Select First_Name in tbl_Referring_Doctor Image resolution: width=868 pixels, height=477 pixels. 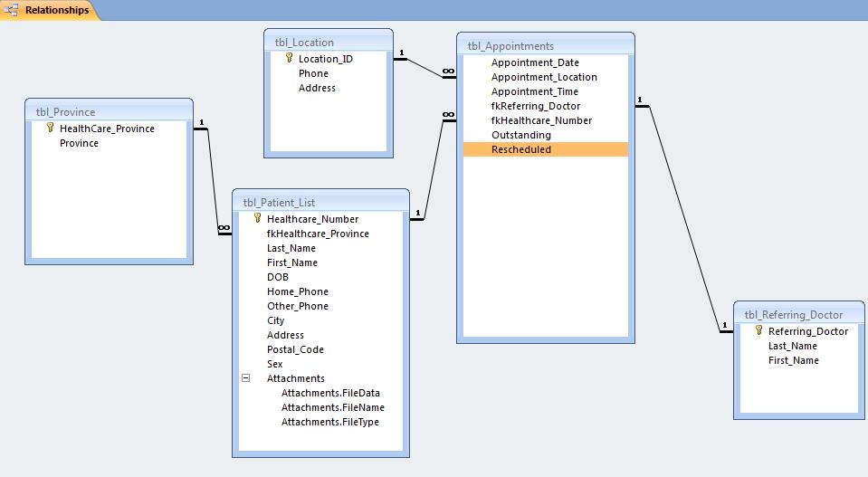(799, 360)
